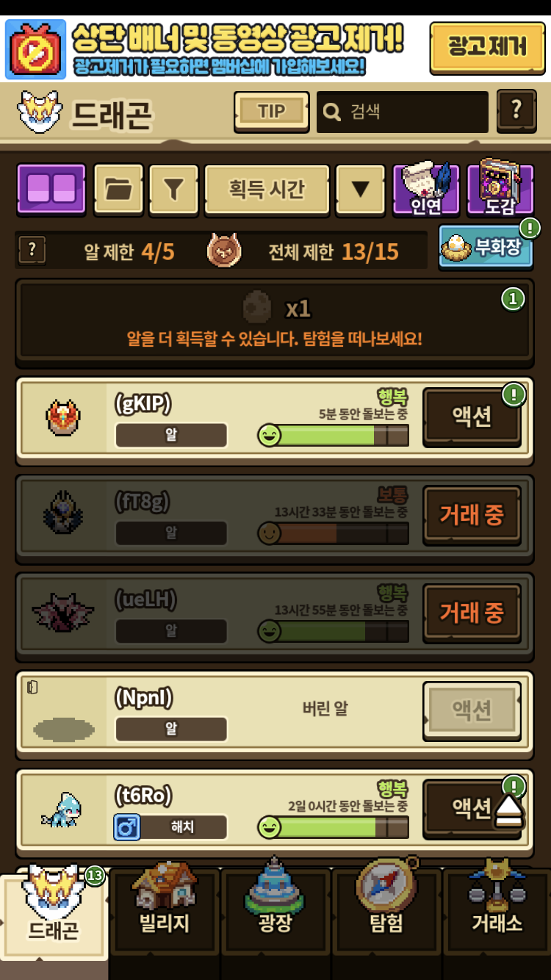Toggle the sort direction arrow

[x=360, y=189]
